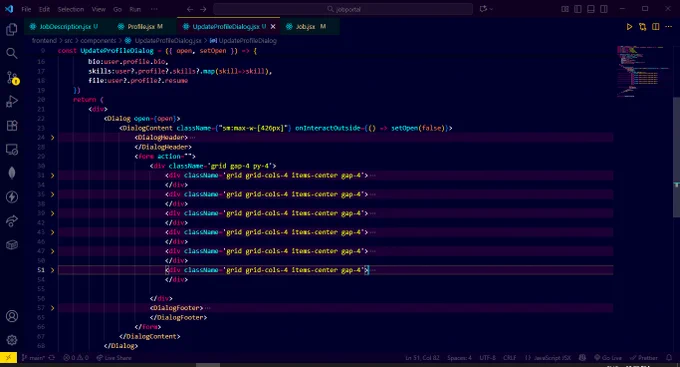Go forward with the right arrow
680x367 pixels.
(x=203, y=9)
